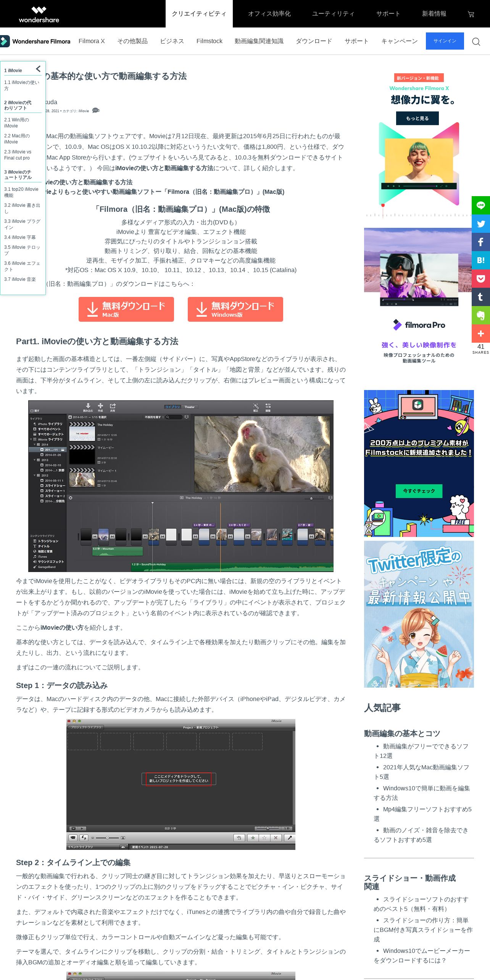Click the Wondershare Filmora brand logo
Image resolution: width=490 pixels, height=980 pixels.
coord(35,41)
